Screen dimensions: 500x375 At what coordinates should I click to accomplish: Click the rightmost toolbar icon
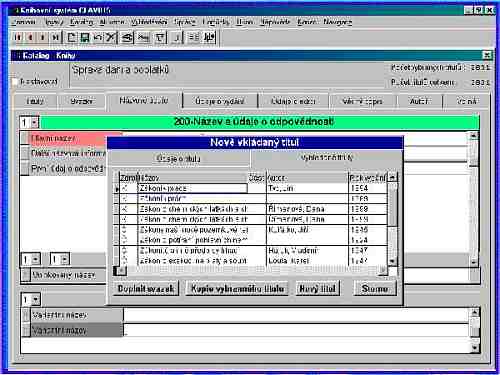tap(209, 37)
